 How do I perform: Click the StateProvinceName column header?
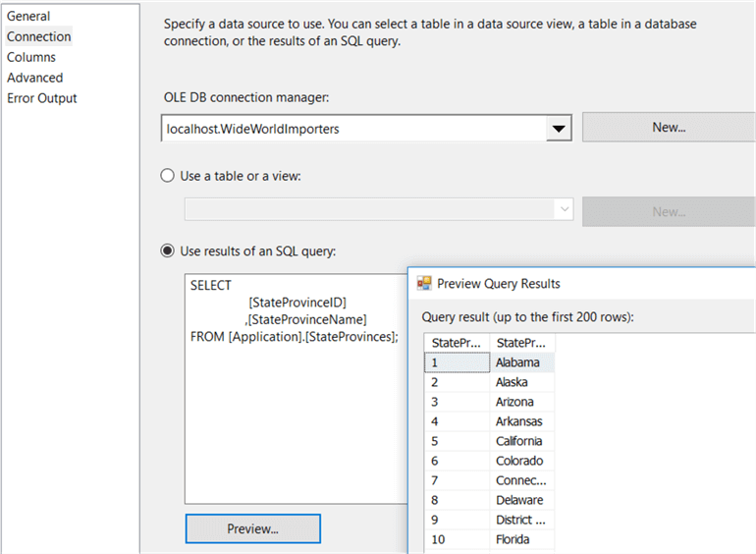[x=522, y=343]
